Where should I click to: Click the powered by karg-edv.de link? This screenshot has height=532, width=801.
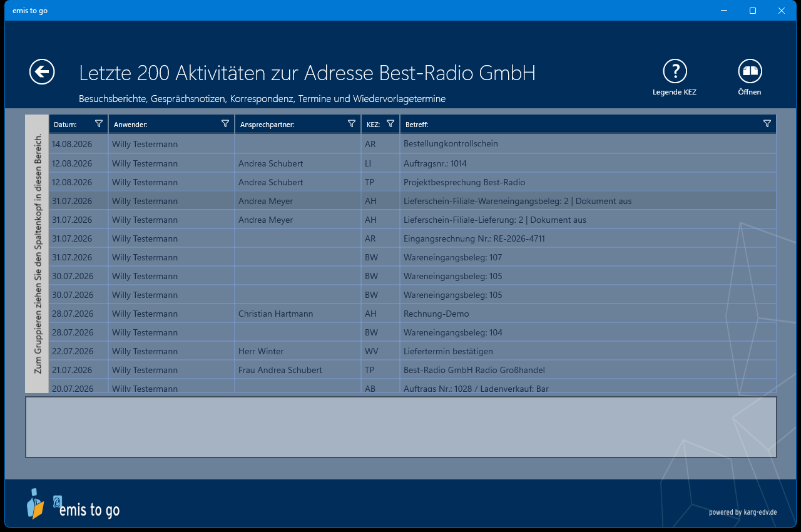pos(743,512)
